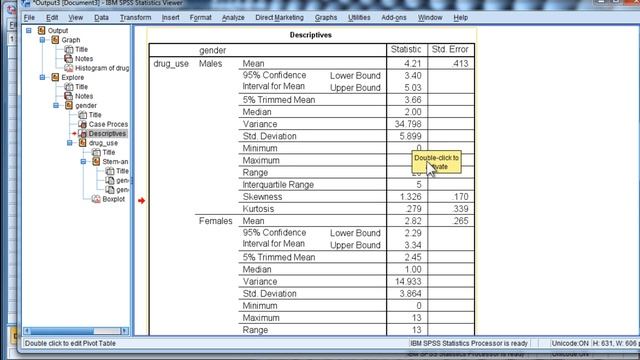Click the Graph folder icon in outline
640x360 pixels.
(55, 40)
